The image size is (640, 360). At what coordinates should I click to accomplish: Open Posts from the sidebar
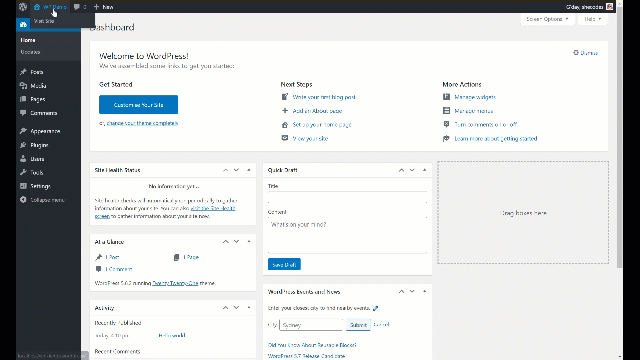(x=36, y=72)
